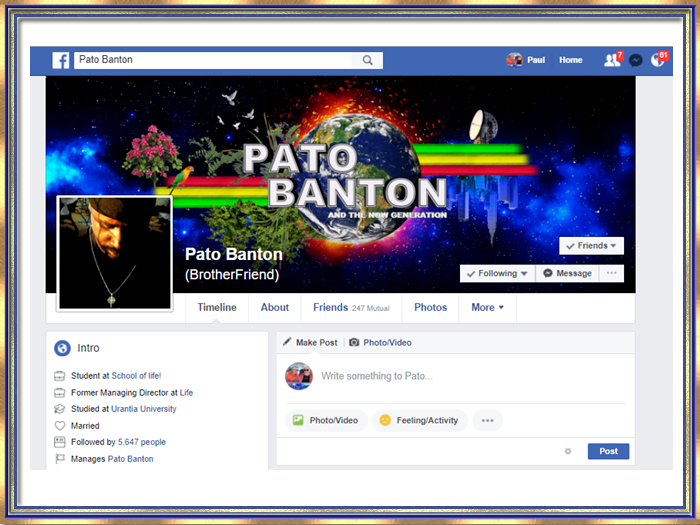Click the Intro globe icon
Viewport: 700px width, 525px height.
62,348
